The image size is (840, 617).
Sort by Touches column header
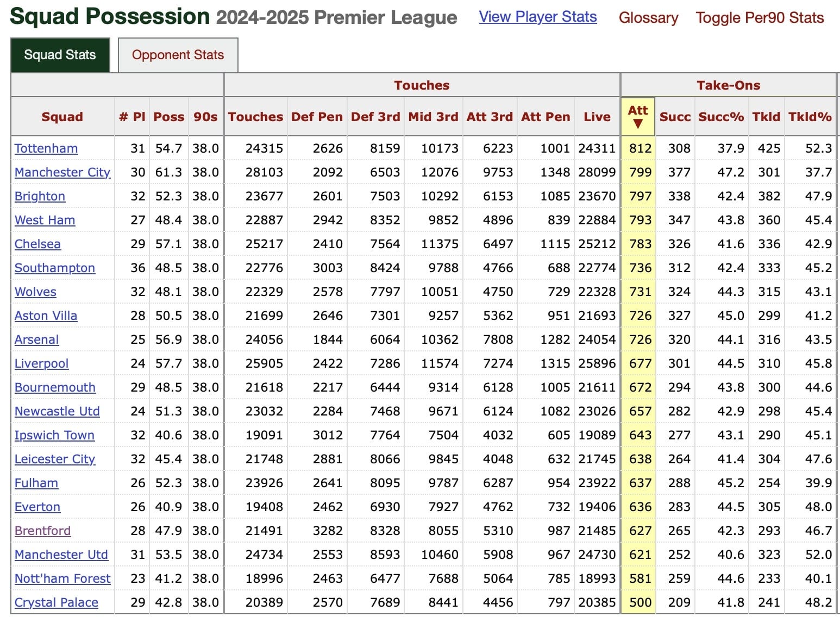pyautogui.click(x=255, y=117)
